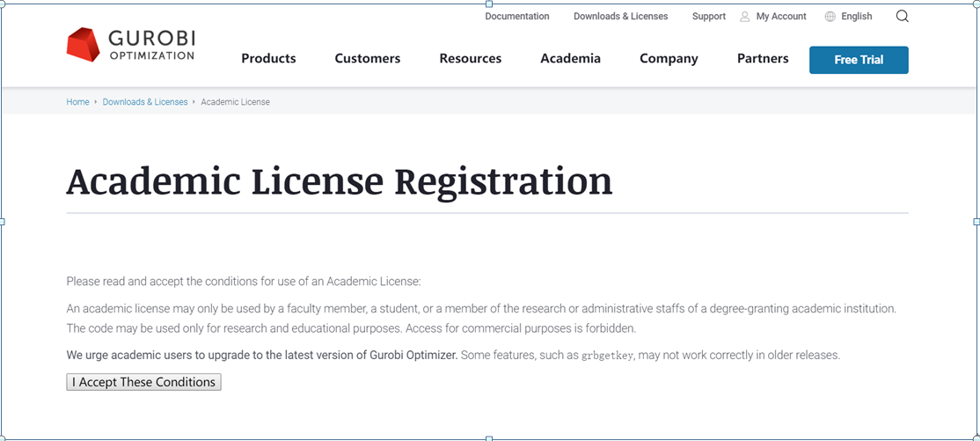The width and height of the screenshot is (980, 441).
Task: Choose English language selector
Action: click(x=856, y=16)
